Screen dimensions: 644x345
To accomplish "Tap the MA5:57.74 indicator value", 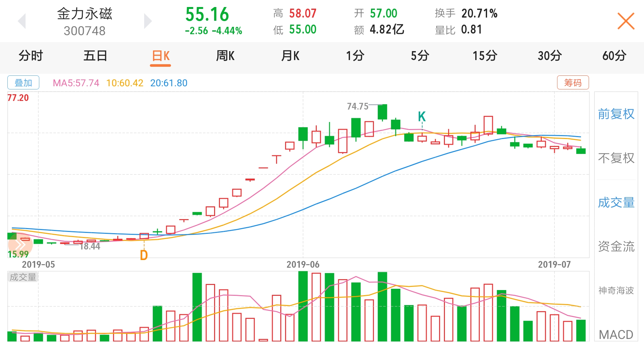I will pos(76,83).
